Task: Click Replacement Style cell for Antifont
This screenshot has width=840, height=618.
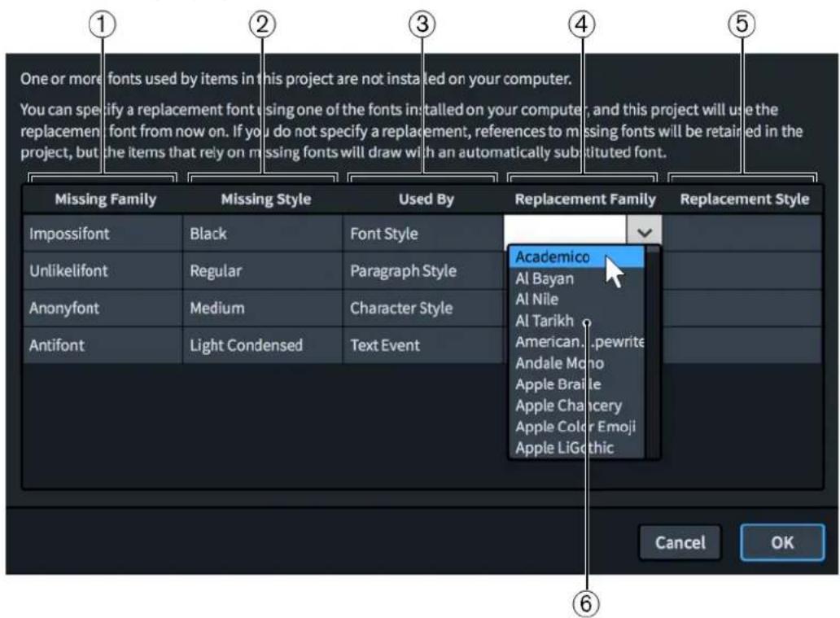Action: (742, 345)
